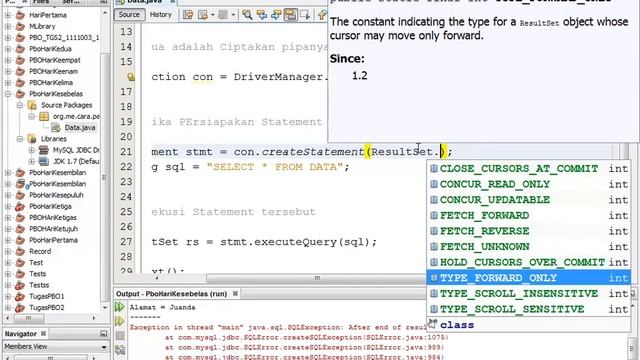Close the Navigator tab with its X

pyautogui.click(x=43, y=333)
